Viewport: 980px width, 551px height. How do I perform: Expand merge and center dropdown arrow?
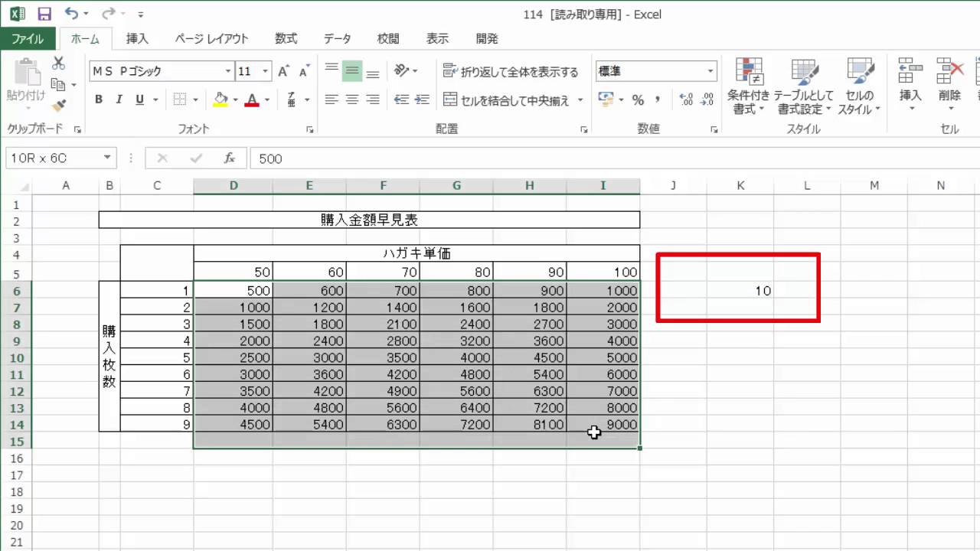point(580,99)
